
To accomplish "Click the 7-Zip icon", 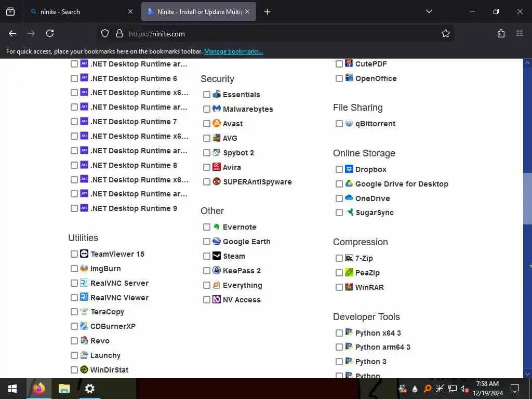I will (x=349, y=258).
